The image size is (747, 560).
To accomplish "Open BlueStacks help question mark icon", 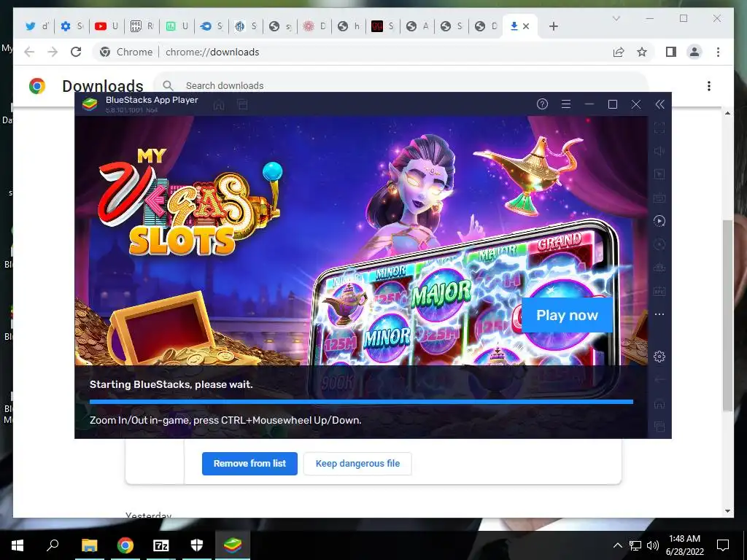I will [x=542, y=104].
